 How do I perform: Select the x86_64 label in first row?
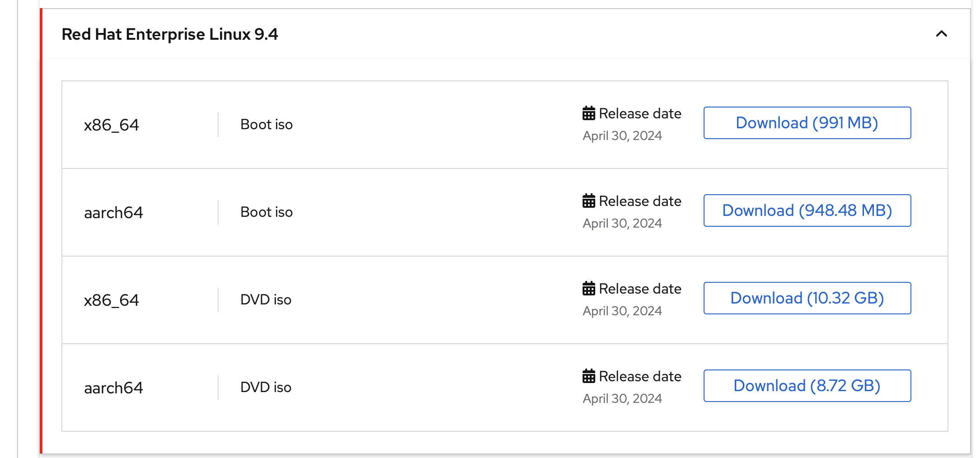point(112,125)
